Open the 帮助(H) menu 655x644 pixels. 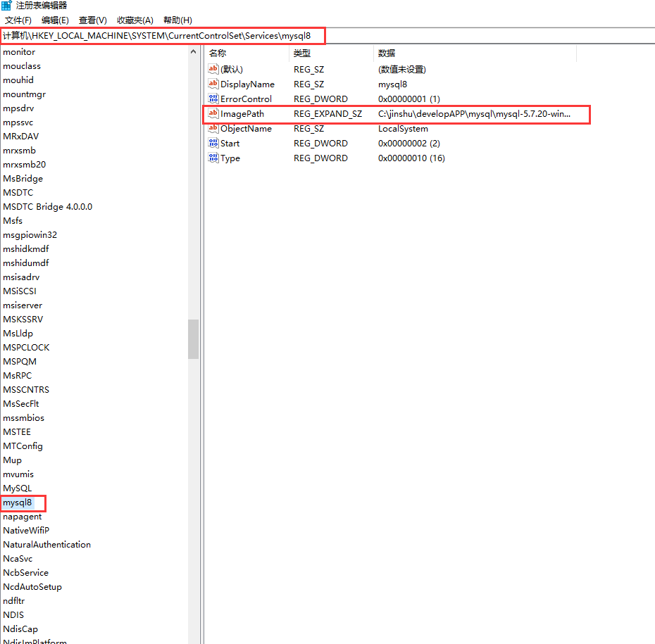click(177, 20)
